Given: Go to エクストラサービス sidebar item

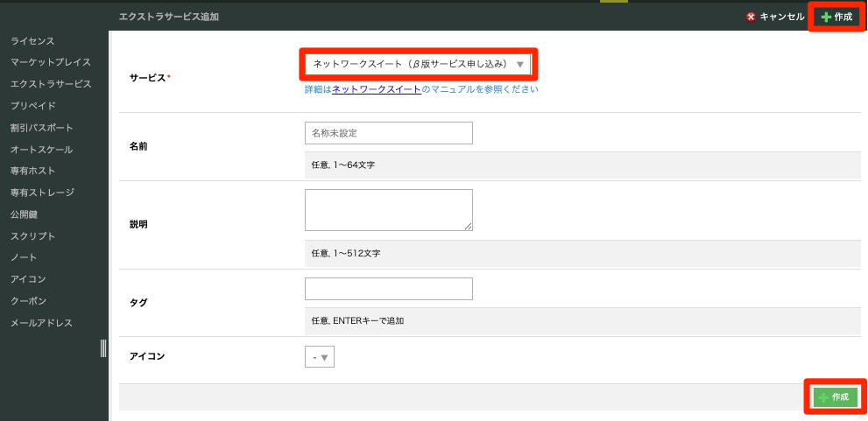Looking at the screenshot, I should click(51, 84).
